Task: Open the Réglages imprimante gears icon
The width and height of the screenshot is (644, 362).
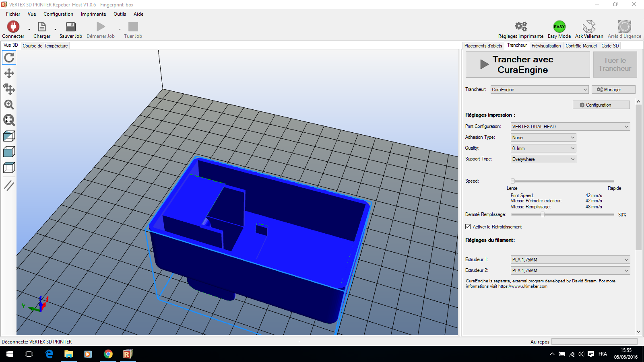Action: 520,26
